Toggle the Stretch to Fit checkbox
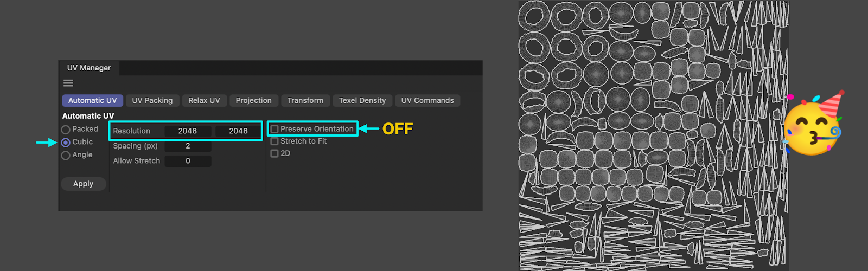This screenshot has height=271, width=868. click(x=275, y=141)
